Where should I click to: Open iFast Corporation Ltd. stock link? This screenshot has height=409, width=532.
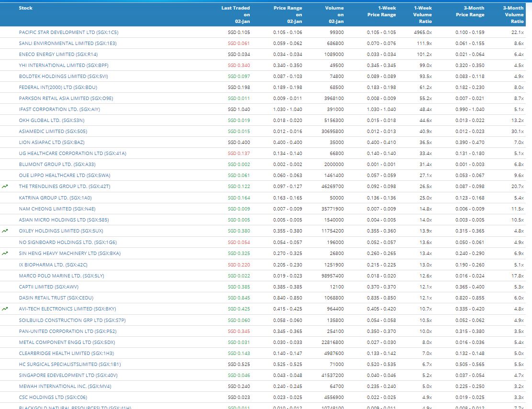(59, 109)
